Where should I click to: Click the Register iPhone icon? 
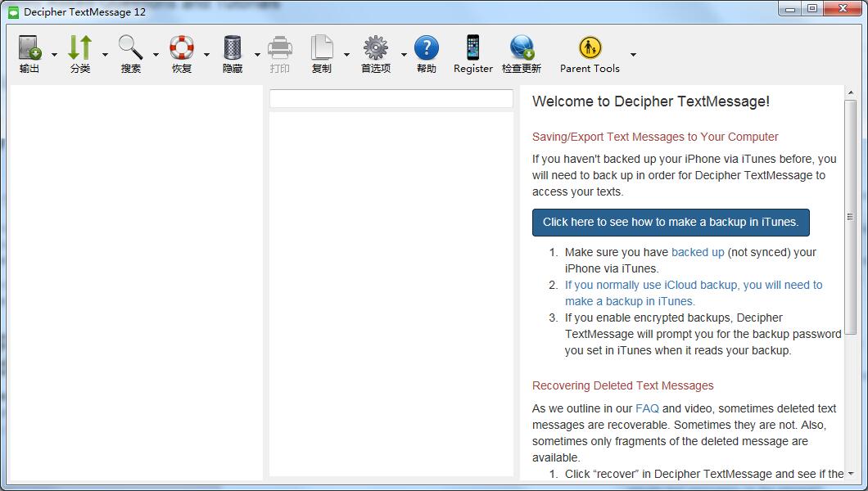[x=473, y=49]
